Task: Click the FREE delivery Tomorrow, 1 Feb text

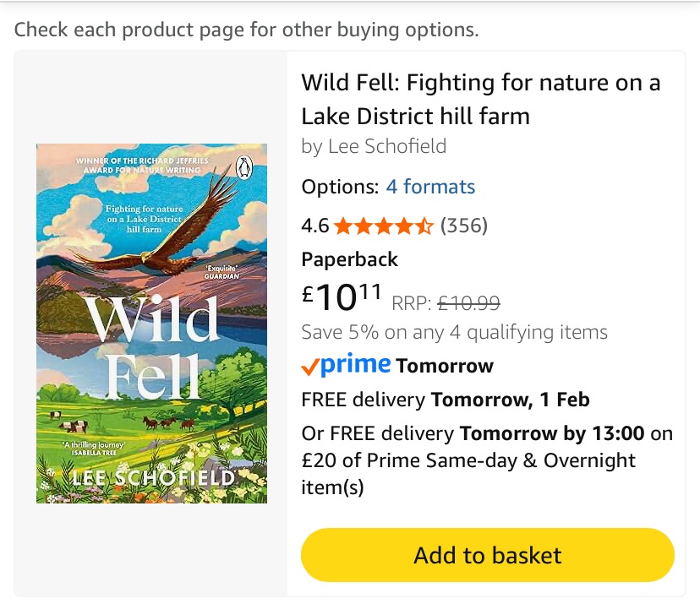Action: [x=448, y=400]
